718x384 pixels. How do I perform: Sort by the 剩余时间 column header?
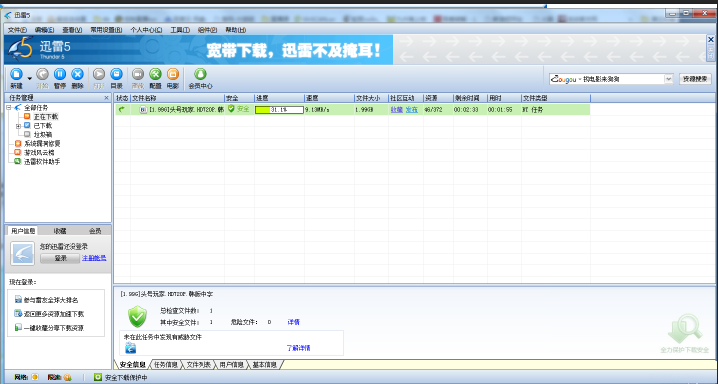click(470, 98)
